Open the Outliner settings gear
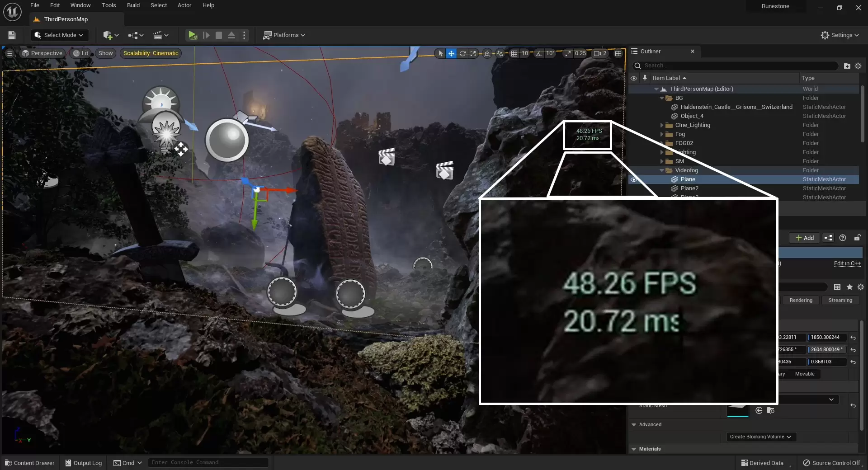This screenshot has height=470, width=868. point(858,66)
